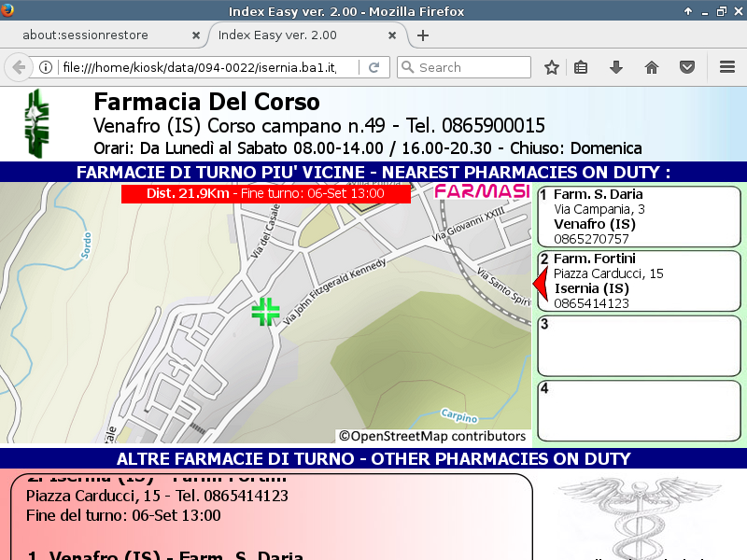Image resolution: width=747 pixels, height=560 pixels.
Task: Go to the Firefox home page
Action: click(x=652, y=67)
